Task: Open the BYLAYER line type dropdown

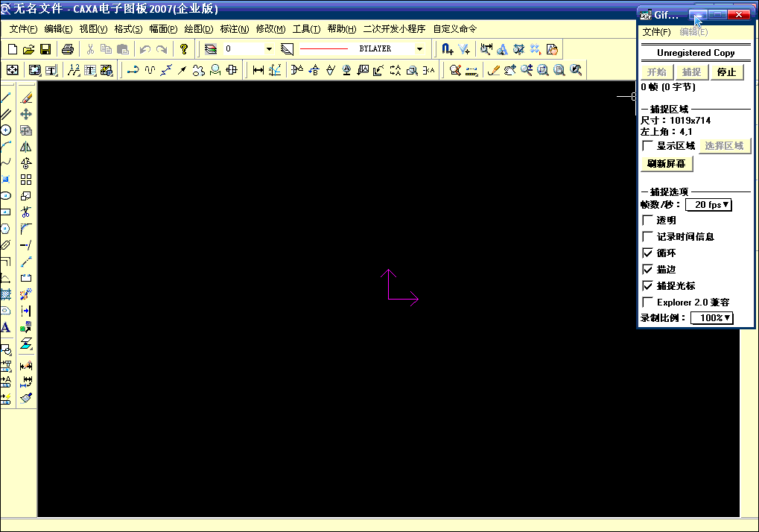Action: pyautogui.click(x=419, y=49)
